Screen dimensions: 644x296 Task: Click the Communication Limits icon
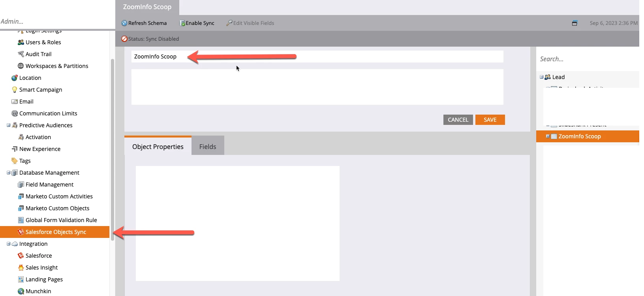point(15,113)
